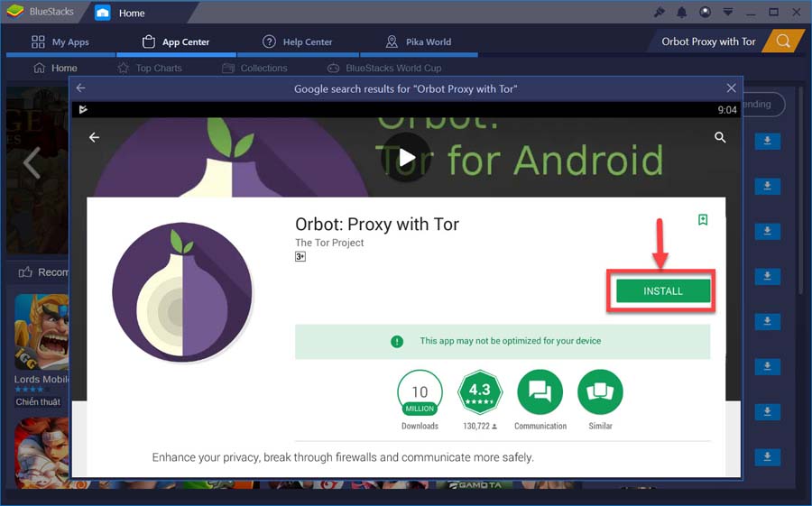Viewport: 812px width, 506px height.
Task: Add Orbot to wishlist bookmark icon
Action: tap(703, 219)
